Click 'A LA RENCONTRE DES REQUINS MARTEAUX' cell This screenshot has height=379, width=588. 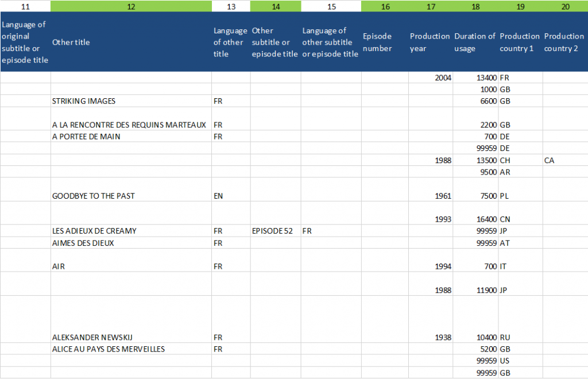point(129,125)
